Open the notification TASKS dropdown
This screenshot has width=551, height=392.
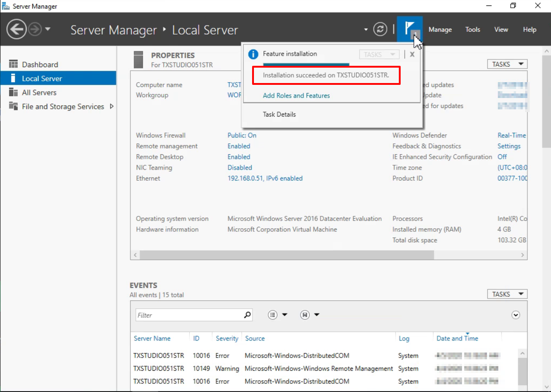[379, 54]
